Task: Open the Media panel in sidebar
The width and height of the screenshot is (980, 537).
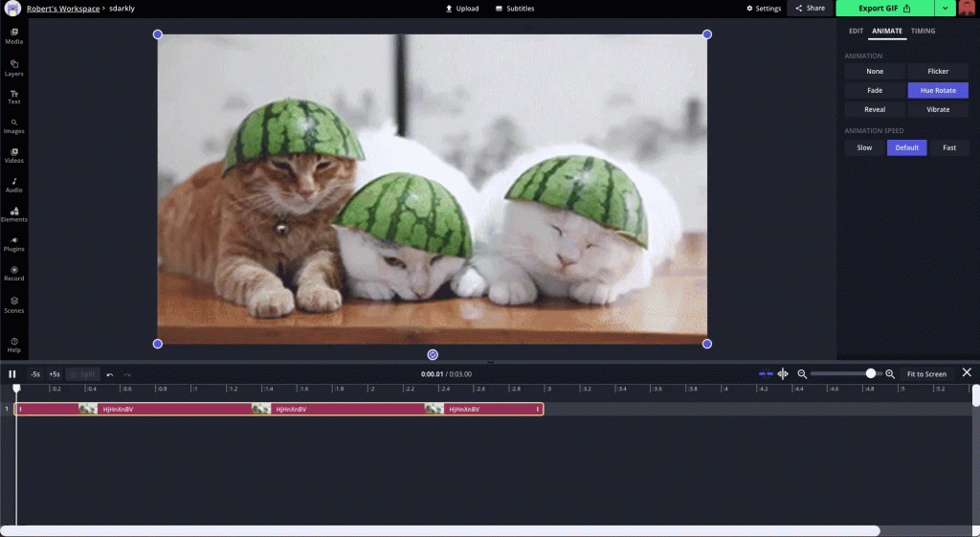Action: (x=14, y=35)
